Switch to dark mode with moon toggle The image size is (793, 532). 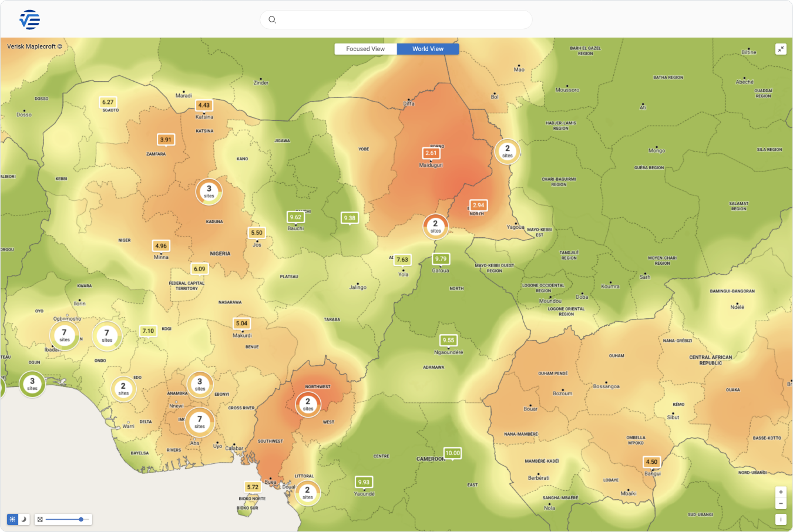24,519
